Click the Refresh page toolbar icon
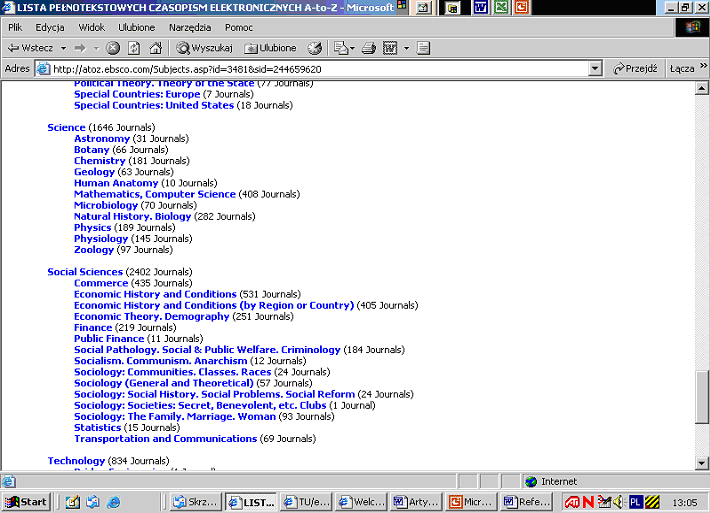Screen dimensions: 710x513 tap(134, 48)
